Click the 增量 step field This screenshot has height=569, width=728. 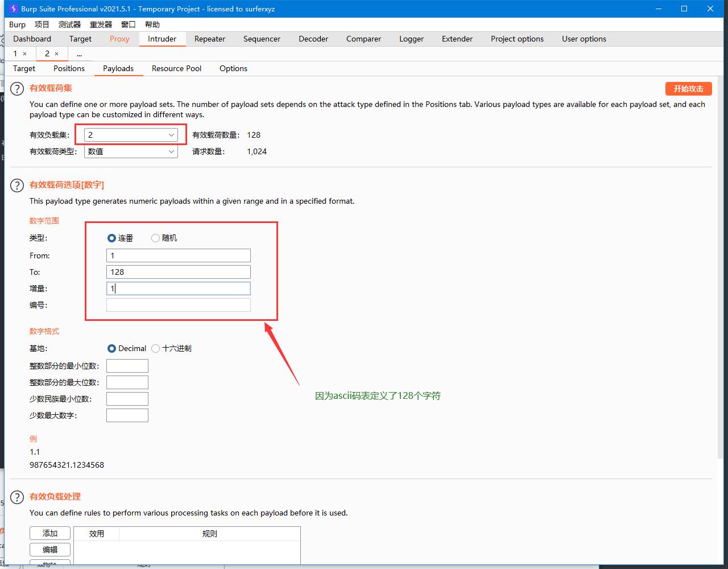click(x=179, y=288)
